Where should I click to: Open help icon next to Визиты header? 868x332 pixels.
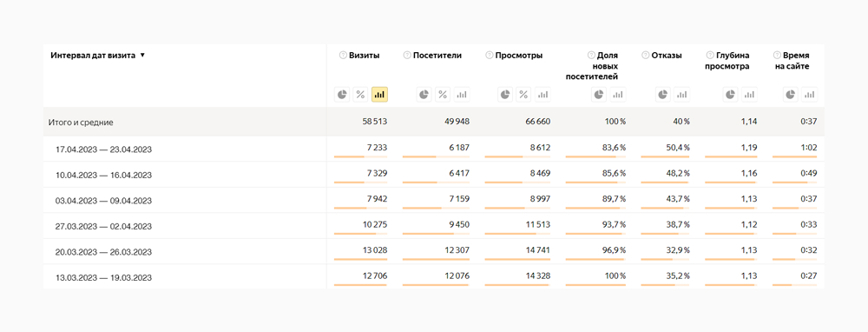[x=342, y=56]
